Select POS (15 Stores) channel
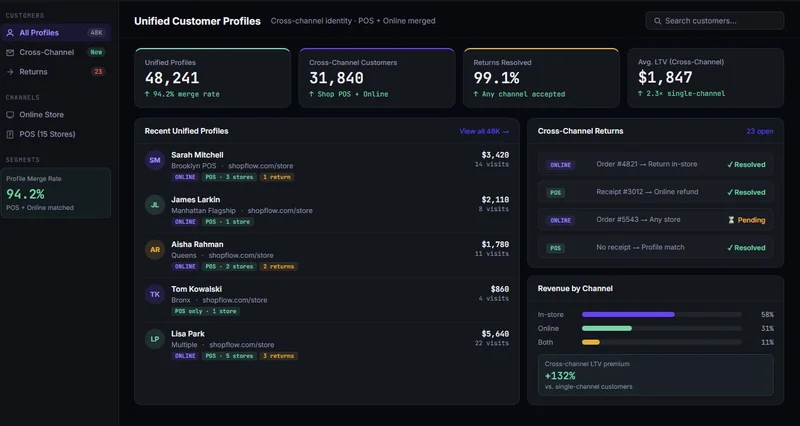Screen dimensions: 800x426 coord(55,134)
